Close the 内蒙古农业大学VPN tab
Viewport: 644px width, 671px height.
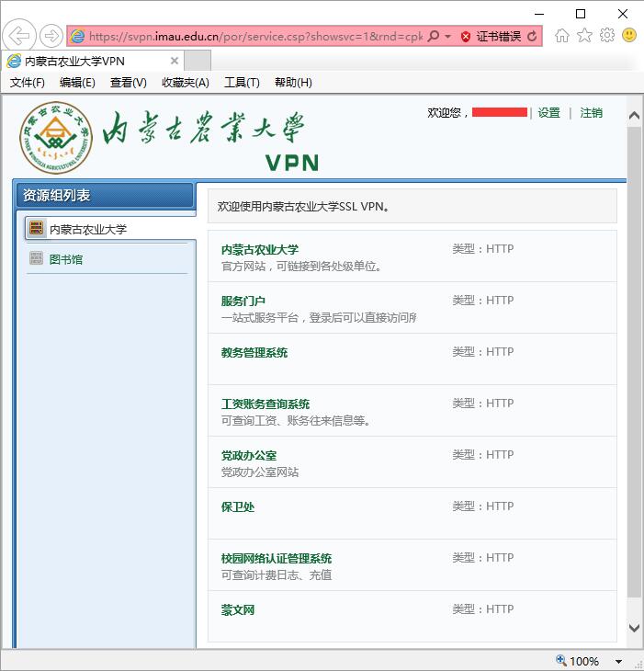(x=175, y=61)
